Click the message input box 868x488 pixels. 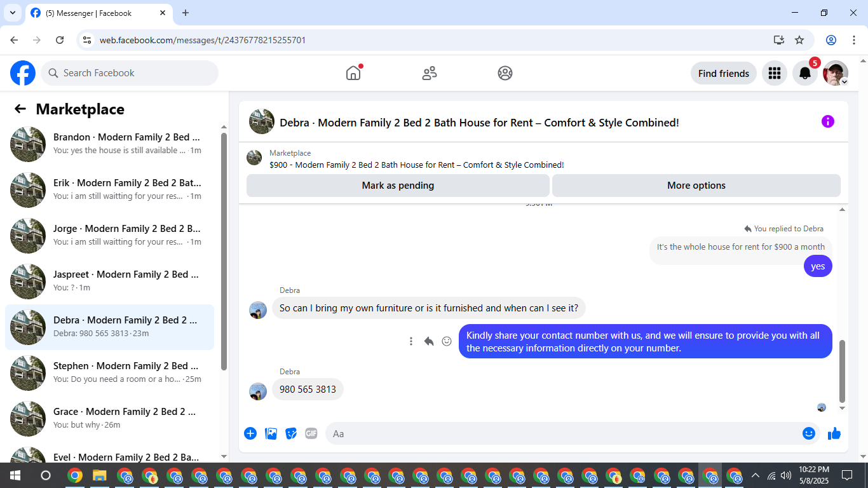pos(566,433)
